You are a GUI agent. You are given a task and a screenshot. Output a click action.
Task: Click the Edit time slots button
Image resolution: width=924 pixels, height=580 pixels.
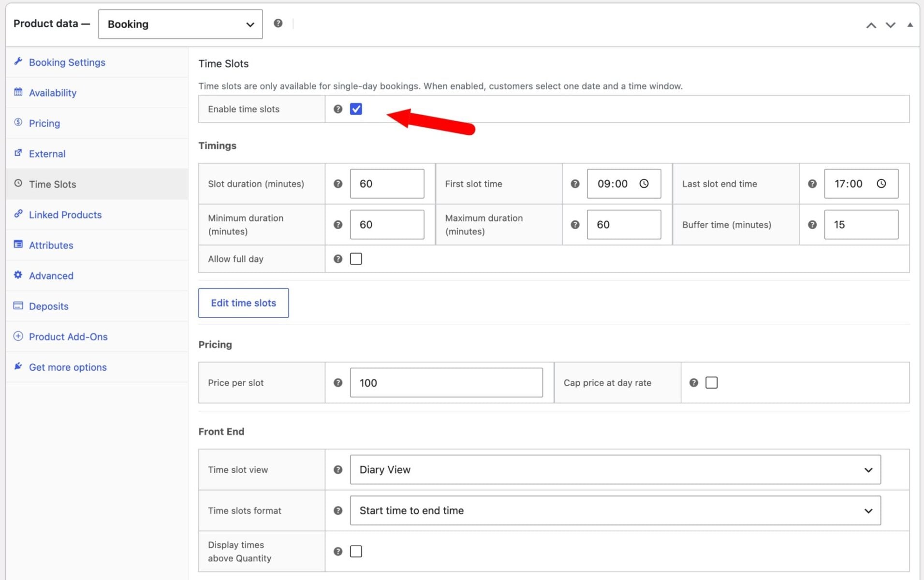point(244,303)
